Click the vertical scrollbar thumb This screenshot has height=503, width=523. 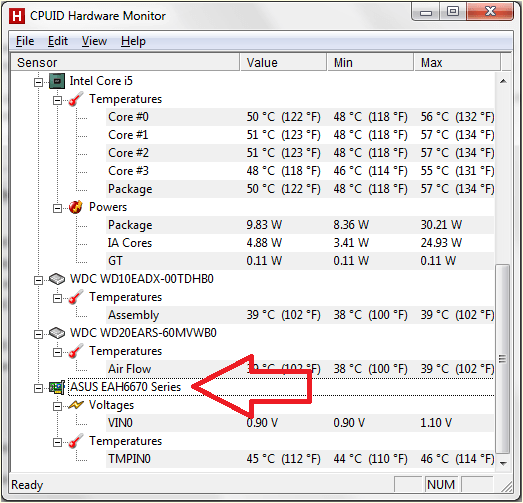[x=502, y=359]
